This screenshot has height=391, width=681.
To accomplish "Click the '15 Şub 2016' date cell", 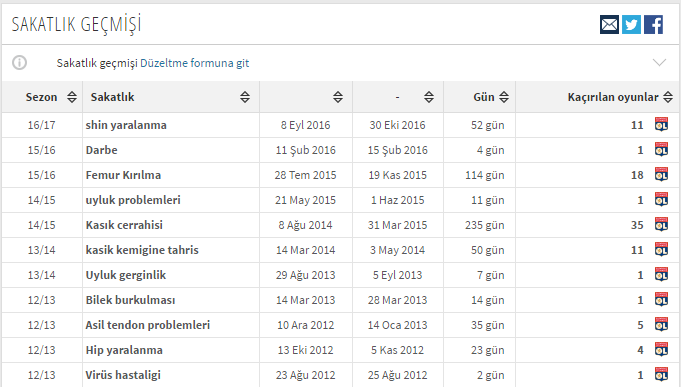I will (x=397, y=150).
